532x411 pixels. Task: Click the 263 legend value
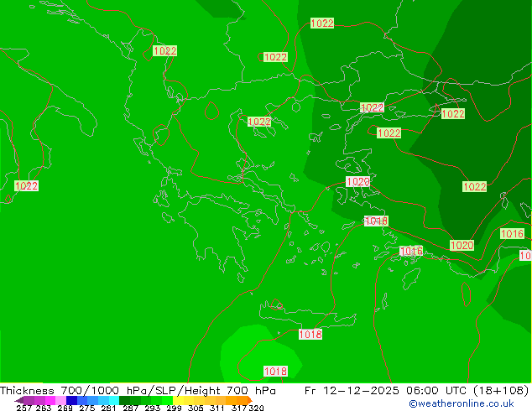coord(44,408)
